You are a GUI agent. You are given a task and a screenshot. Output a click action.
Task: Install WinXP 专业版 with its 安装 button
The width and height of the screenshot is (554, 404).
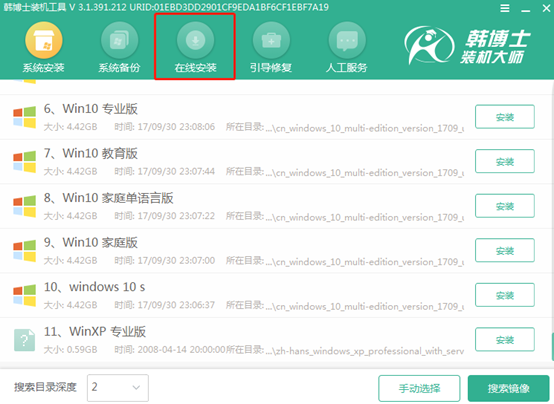click(x=505, y=339)
